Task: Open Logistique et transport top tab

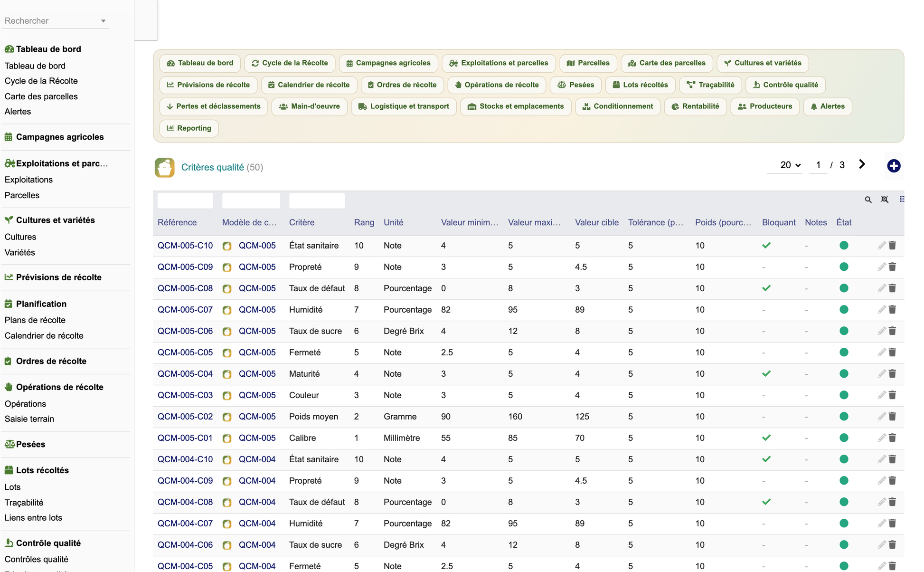Action: [x=404, y=106]
